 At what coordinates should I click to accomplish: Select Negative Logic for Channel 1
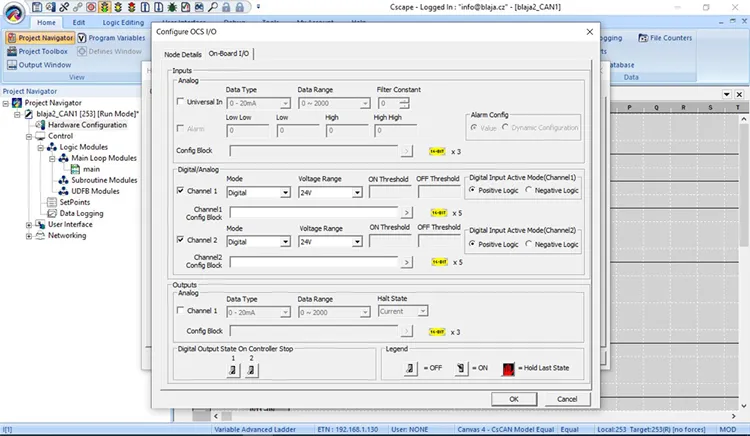528,190
